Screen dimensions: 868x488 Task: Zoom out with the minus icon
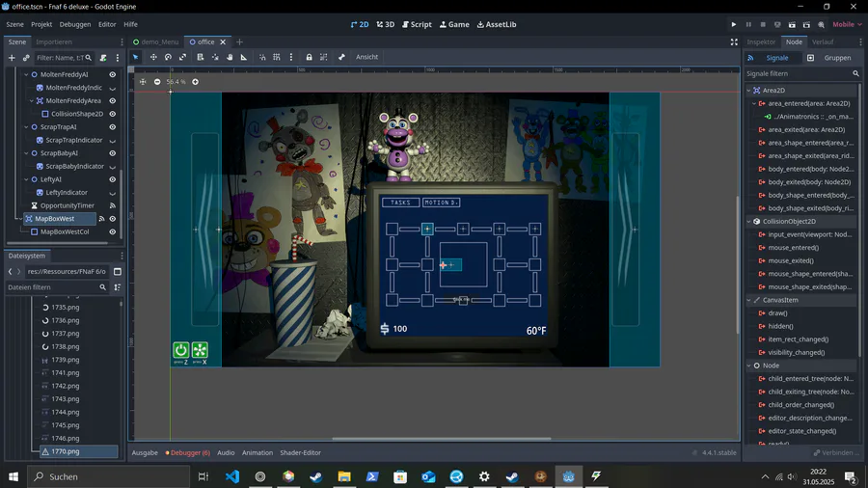point(157,82)
